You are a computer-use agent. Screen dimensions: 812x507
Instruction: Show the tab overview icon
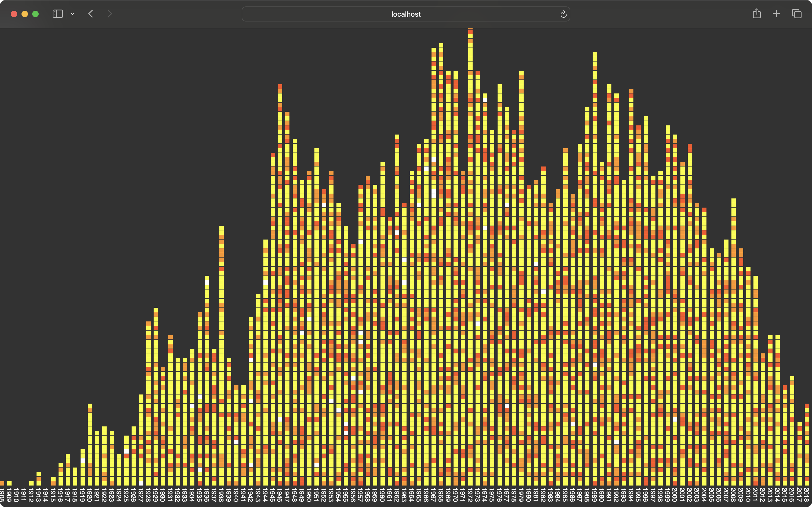pos(797,14)
